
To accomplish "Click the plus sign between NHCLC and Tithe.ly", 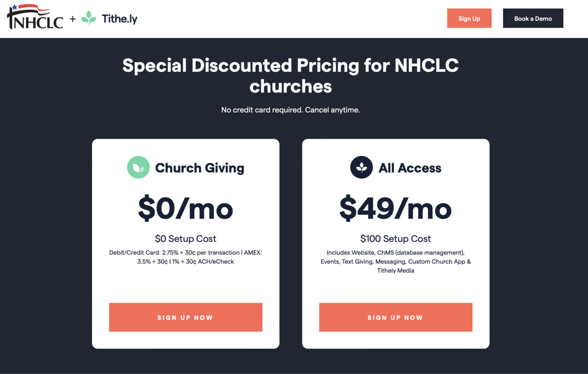I will click(x=72, y=18).
